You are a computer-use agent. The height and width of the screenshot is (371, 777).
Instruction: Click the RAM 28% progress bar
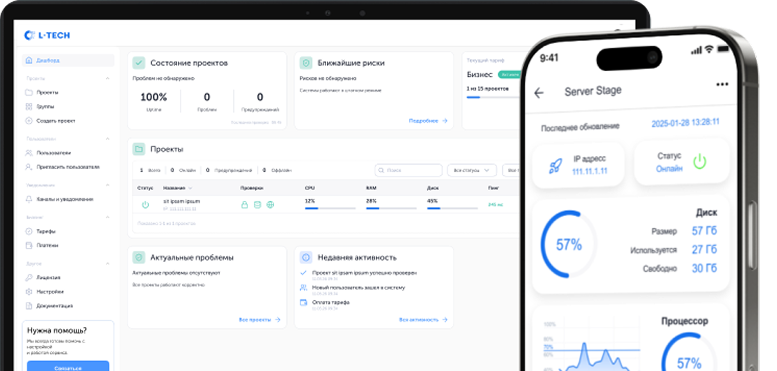391,209
